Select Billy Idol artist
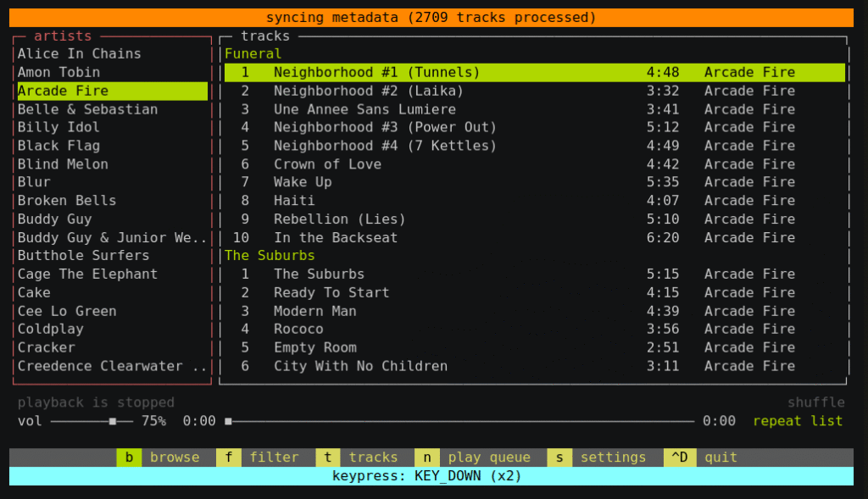Screen dimensions: 868x499 113,127
